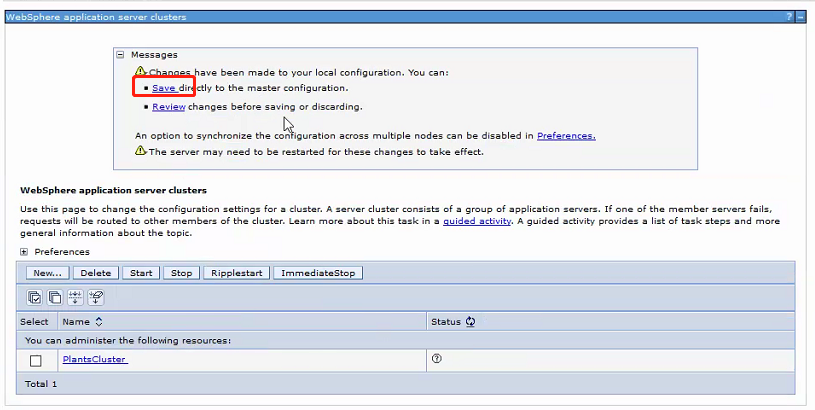Viewport: 815px width, 410px height.
Task: Open the help question mark in title bar
Action: (x=789, y=17)
